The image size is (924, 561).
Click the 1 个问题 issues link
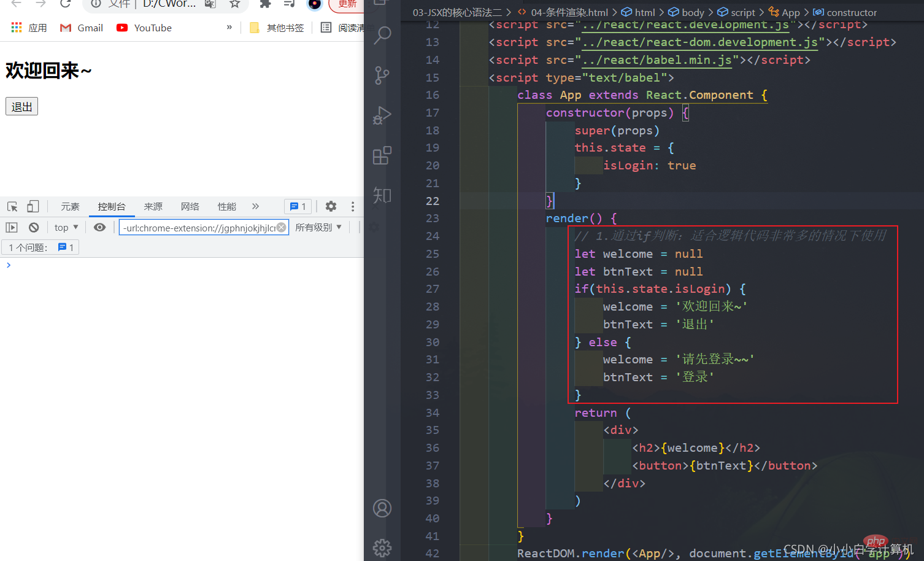coord(40,247)
